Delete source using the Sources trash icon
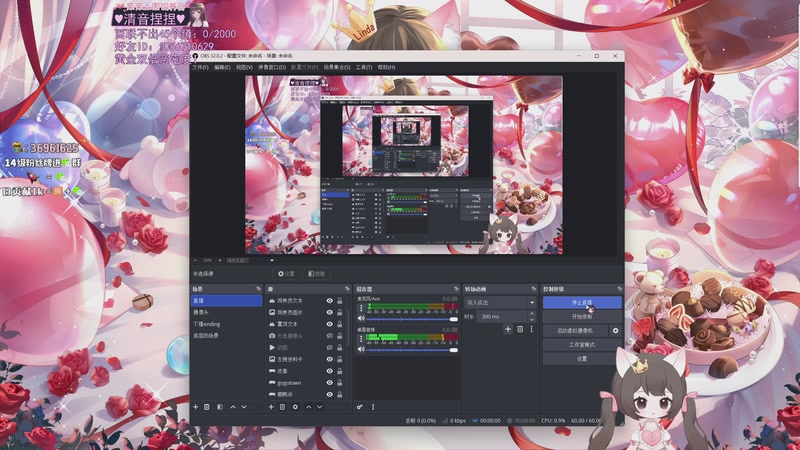 click(282, 407)
